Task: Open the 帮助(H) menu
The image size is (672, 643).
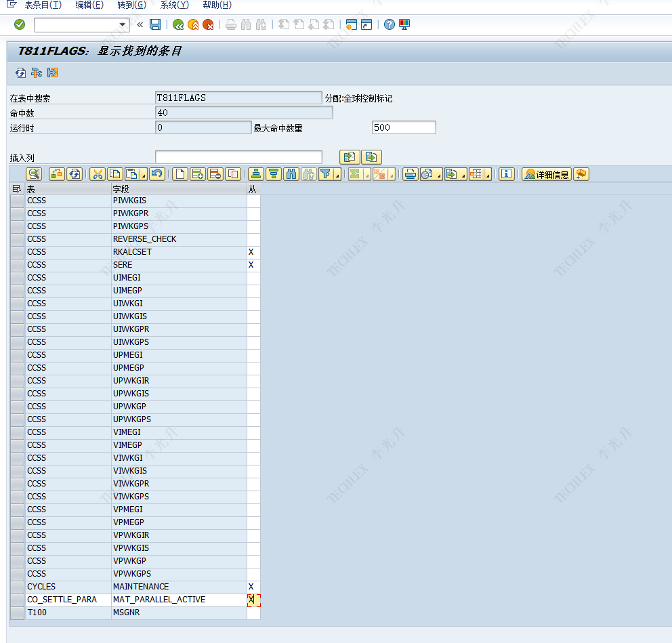Action: (217, 5)
